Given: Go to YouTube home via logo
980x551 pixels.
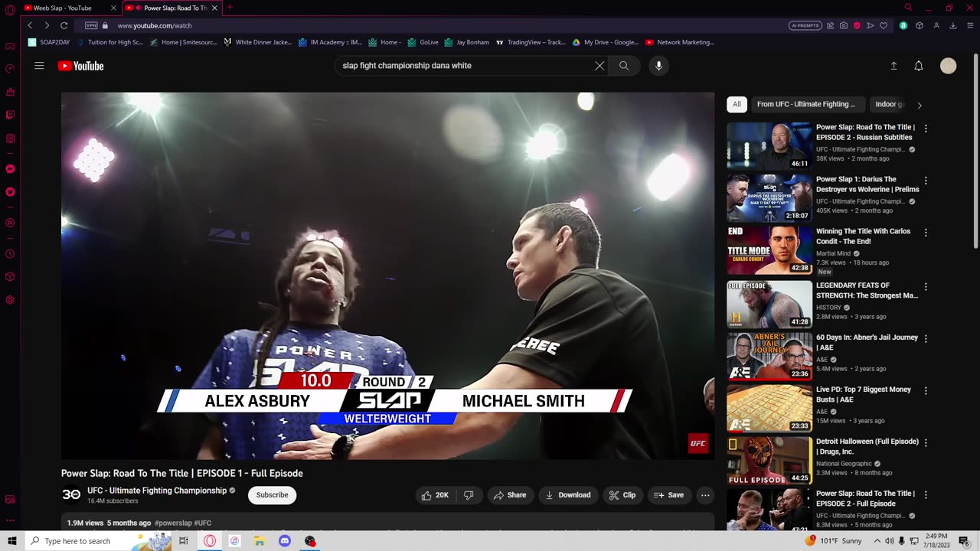Looking at the screenshot, I should pos(80,66).
